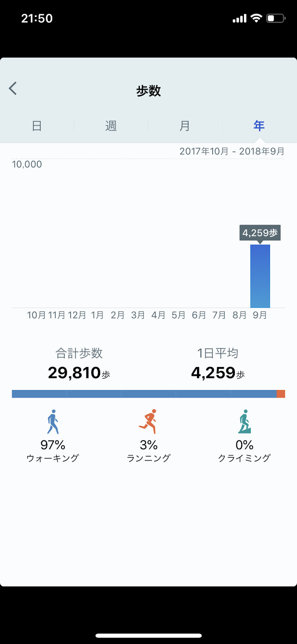Screen dimensions: 297x644
Task: Switch to the 週 (week) tab
Action: point(111,126)
